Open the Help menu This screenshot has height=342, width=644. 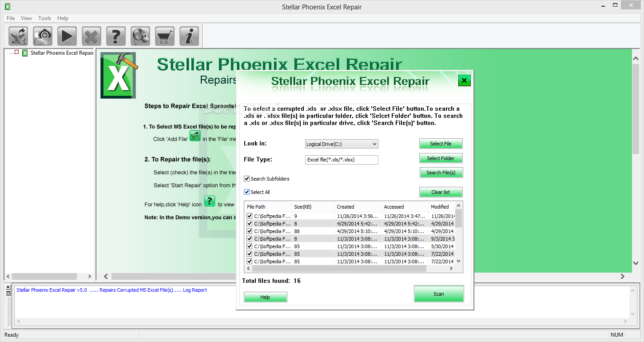(63, 18)
